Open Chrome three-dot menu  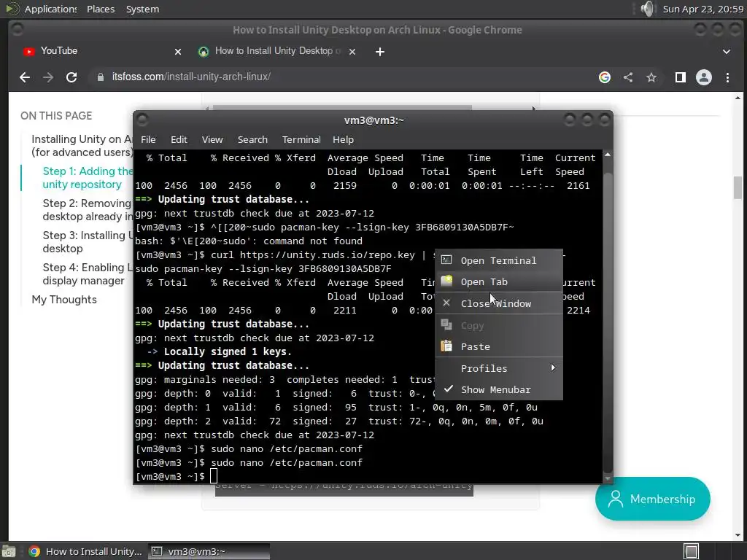pyautogui.click(x=727, y=77)
